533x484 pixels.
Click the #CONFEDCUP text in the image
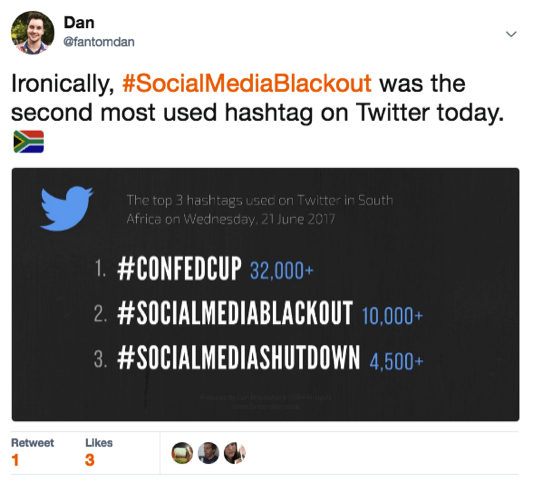pos(179,269)
